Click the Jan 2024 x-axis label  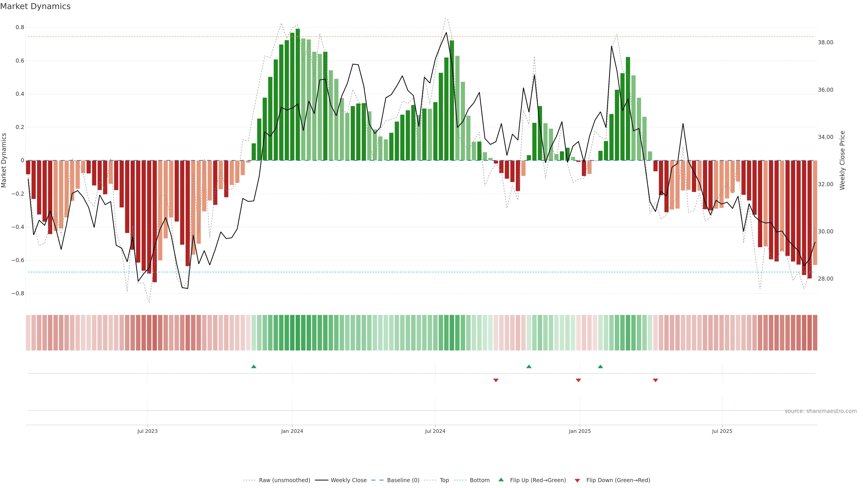pos(292,431)
